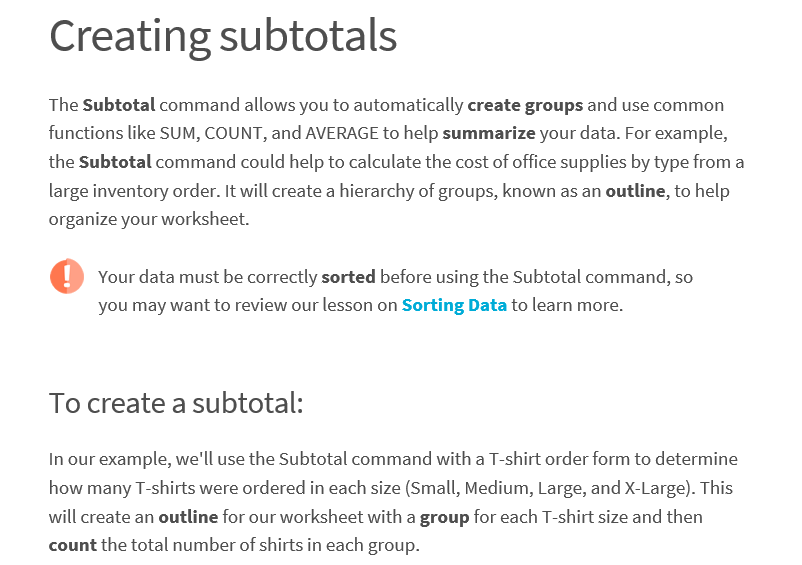Select the bold word 'summarize'
This screenshot has height=565, width=802.
(489, 133)
